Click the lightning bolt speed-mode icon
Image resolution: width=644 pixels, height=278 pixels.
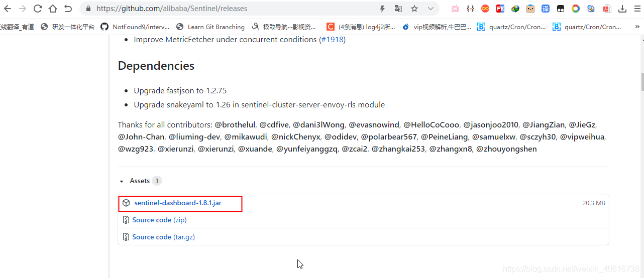383,9
